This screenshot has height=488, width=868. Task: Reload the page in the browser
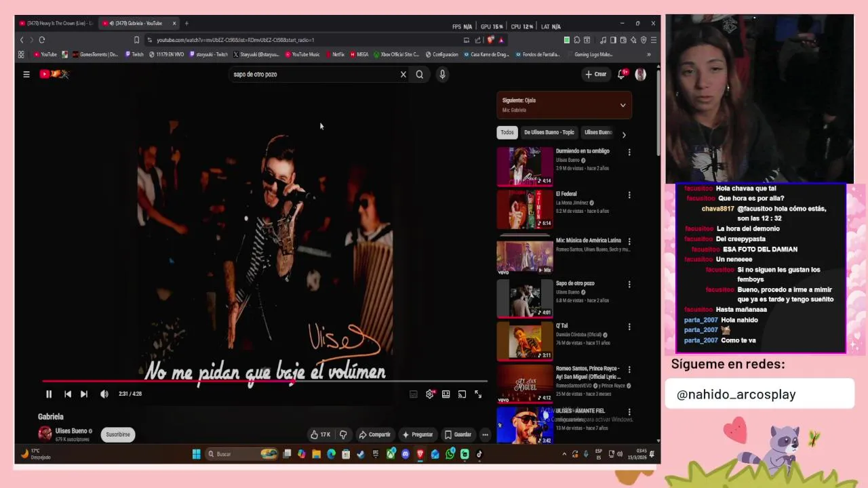[42, 40]
